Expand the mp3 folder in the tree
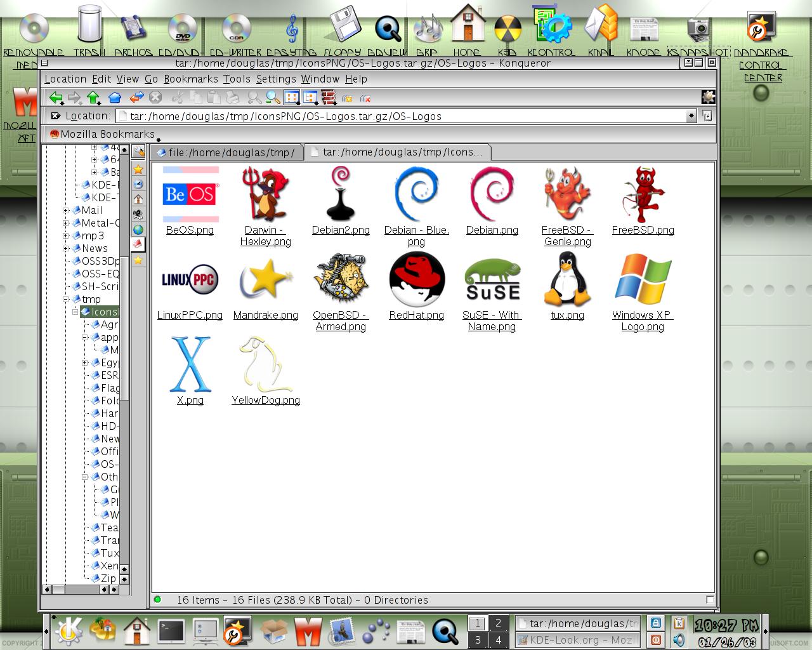The width and height of the screenshot is (812, 650). 66,235
